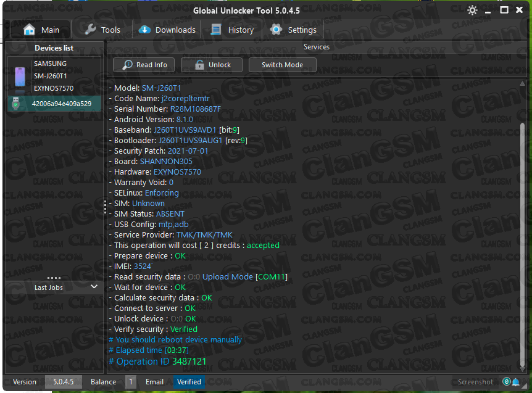Image resolution: width=532 pixels, height=393 pixels.
Task: Click the four-dot handle above Last Jobs
Action: 54,278
